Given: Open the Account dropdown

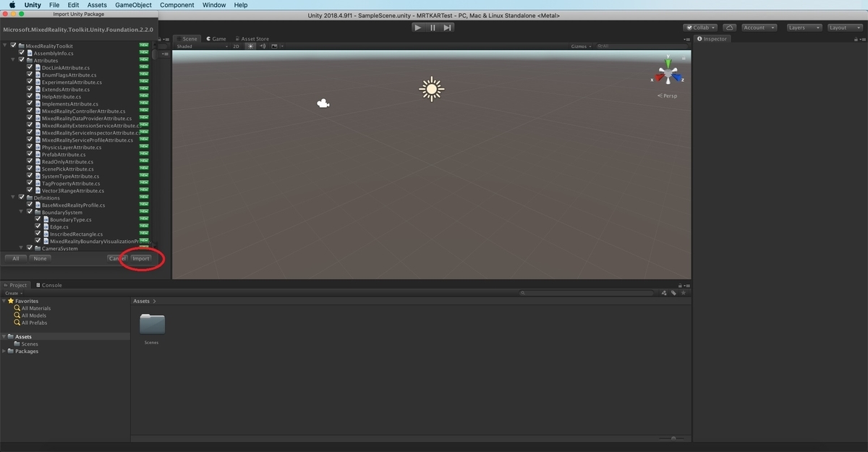Looking at the screenshot, I should click(758, 27).
